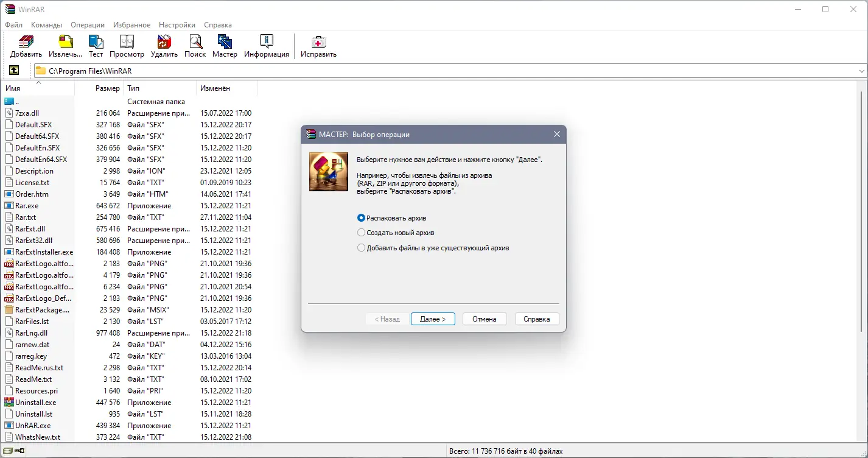The width and height of the screenshot is (868, 458).
Task: Click the UnRAR.exe file icon
Action: (9, 426)
